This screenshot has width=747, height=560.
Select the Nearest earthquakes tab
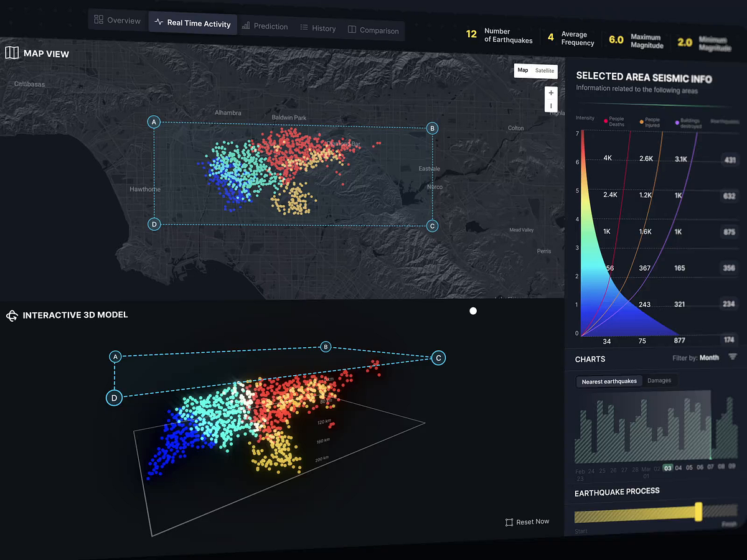(609, 381)
